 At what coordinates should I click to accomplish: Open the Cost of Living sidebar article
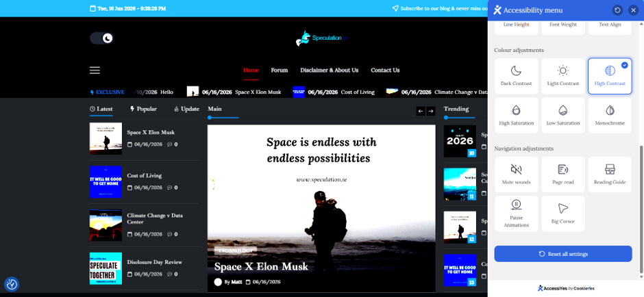(x=144, y=176)
